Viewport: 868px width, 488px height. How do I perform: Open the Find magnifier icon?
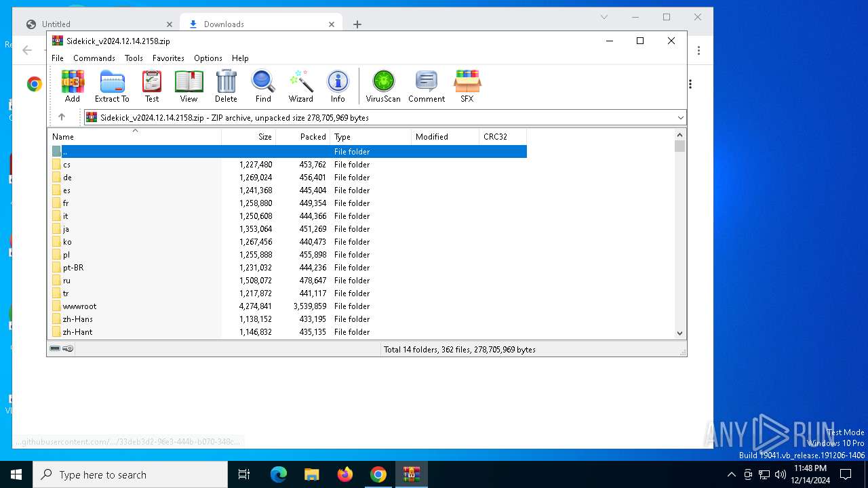263,86
